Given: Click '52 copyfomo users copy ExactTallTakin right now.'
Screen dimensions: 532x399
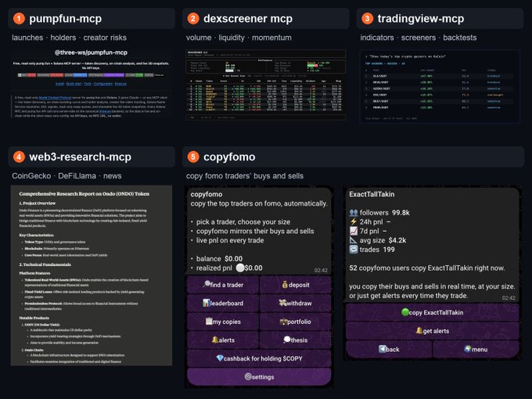Looking at the screenshot, I should click(x=427, y=268).
